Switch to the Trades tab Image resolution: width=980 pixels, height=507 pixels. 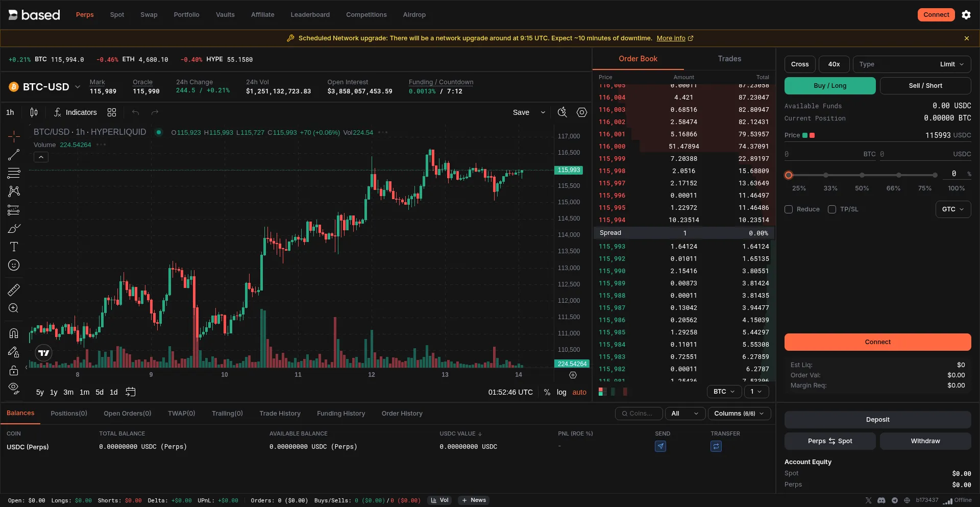[729, 59]
